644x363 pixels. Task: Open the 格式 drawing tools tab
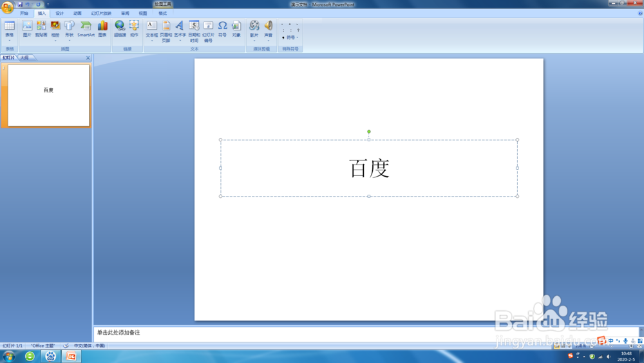[163, 14]
